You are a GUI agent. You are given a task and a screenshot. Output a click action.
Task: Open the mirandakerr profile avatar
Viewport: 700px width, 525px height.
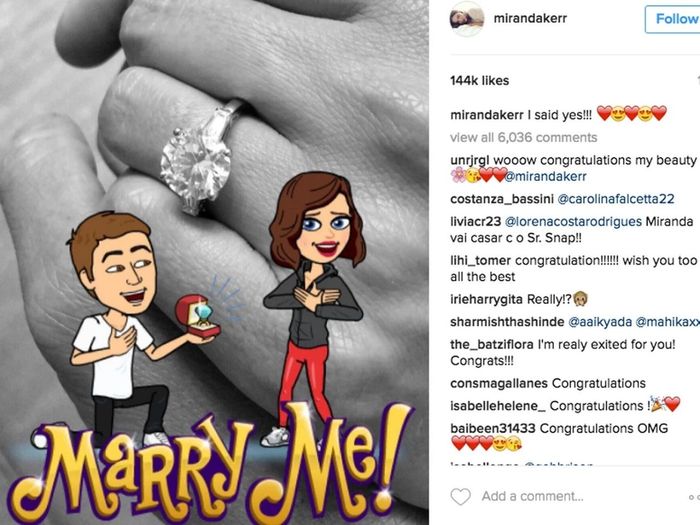(467, 18)
